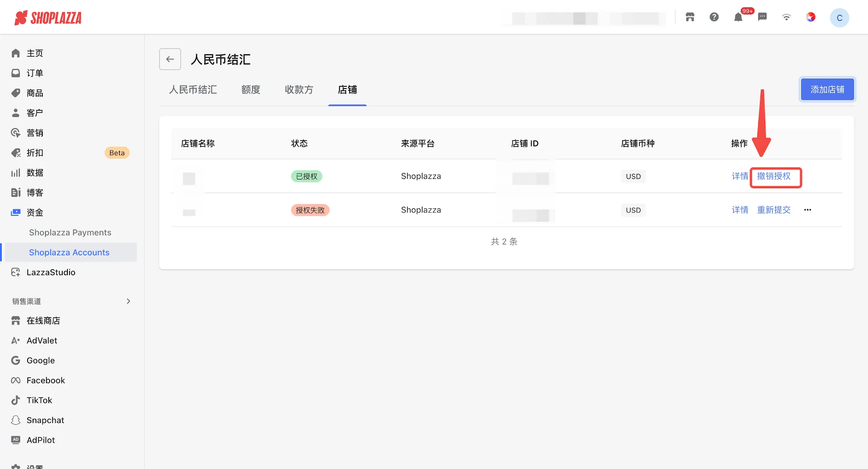
Task: Click the 已授权 status badge
Action: pos(306,176)
